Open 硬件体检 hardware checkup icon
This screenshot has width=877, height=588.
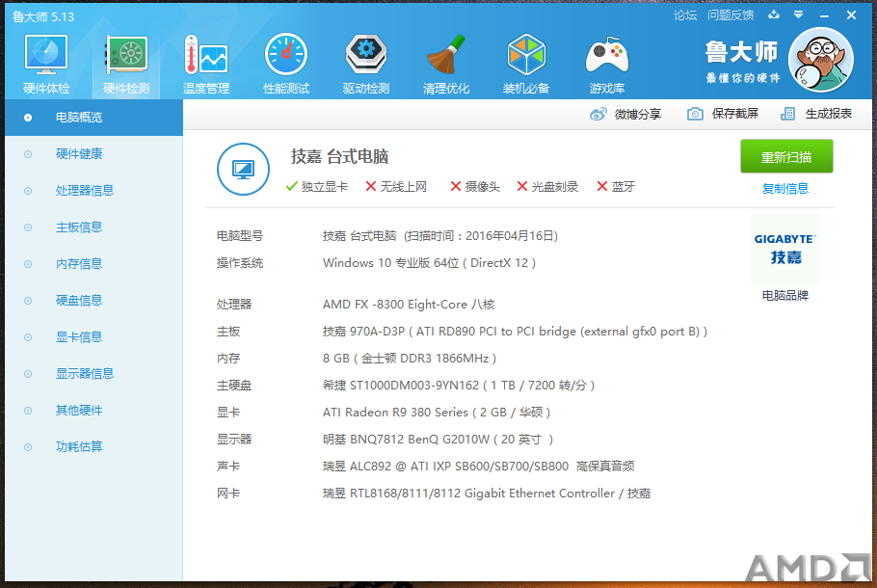46,64
